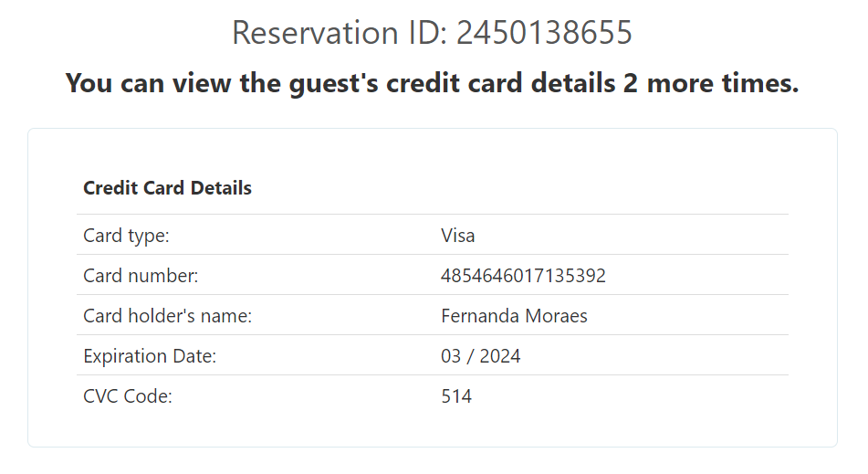Click the expiration month "03"
868x474 pixels.
pos(451,356)
